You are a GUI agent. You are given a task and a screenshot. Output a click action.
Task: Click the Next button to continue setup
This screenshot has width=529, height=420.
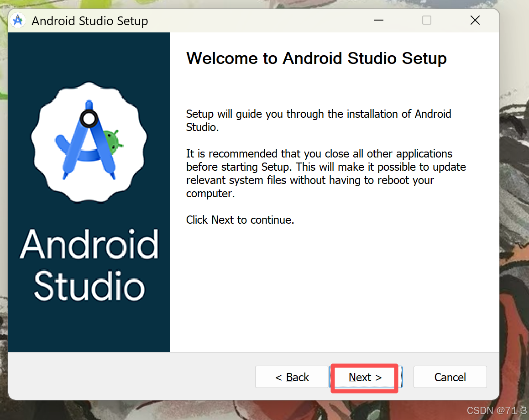(366, 377)
